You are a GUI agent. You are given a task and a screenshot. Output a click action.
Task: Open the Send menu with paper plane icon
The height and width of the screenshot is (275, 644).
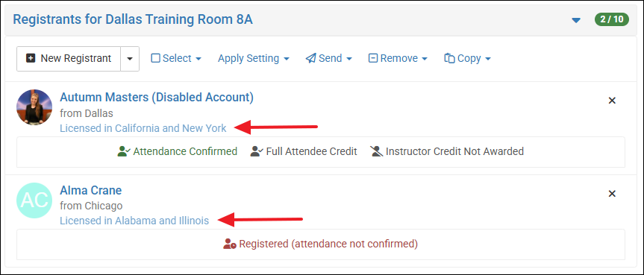[328, 59]
